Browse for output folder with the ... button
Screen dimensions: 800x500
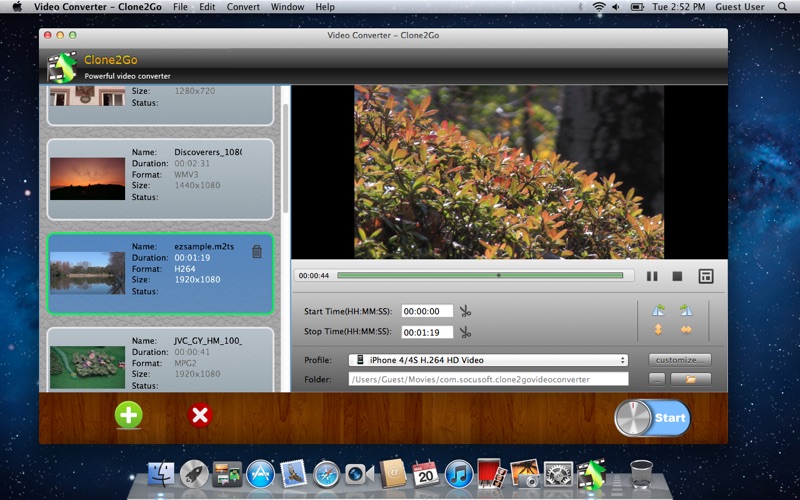[x=657, y=380]
